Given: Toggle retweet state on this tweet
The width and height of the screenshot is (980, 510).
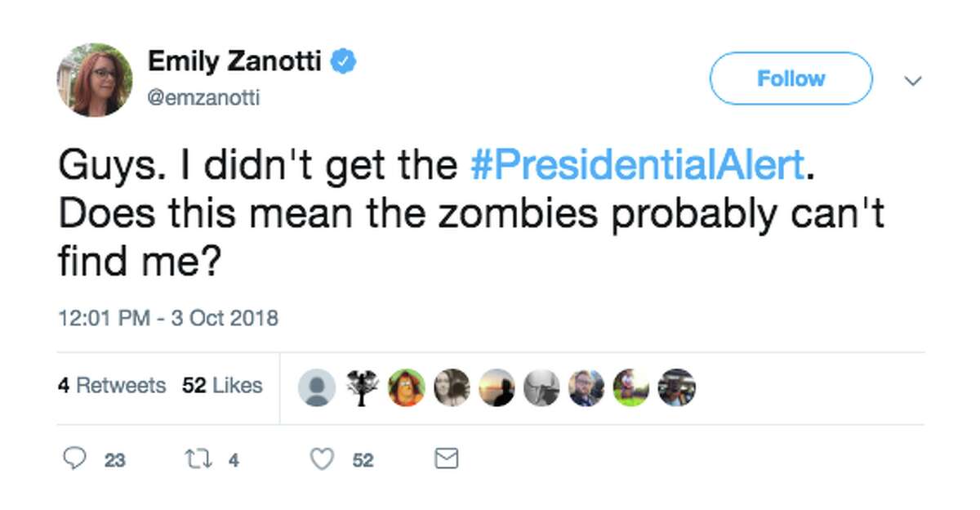Looking at the screenshot, I should 200,459.
